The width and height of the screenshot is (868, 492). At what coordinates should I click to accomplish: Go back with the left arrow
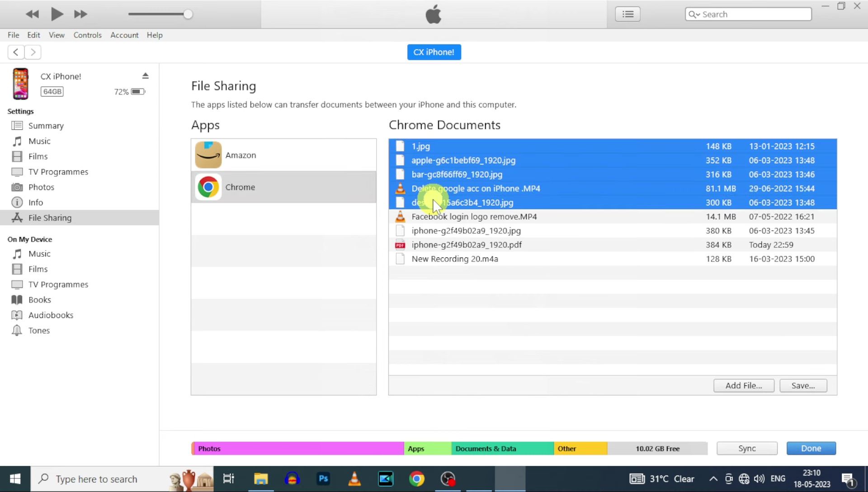point(16,52)
